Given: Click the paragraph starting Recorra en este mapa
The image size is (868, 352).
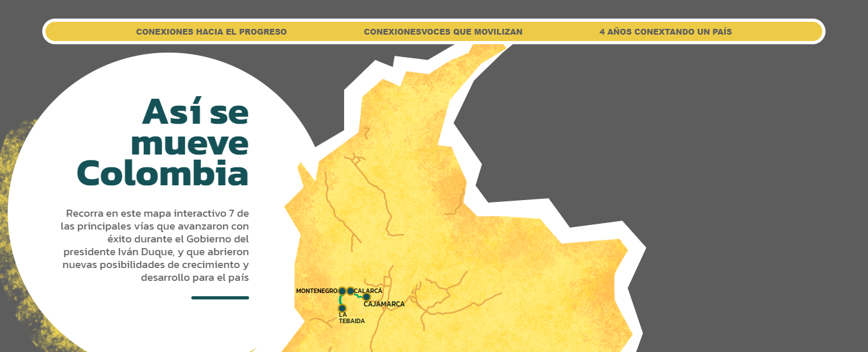Looking at the screenshot, I should 156,245.
